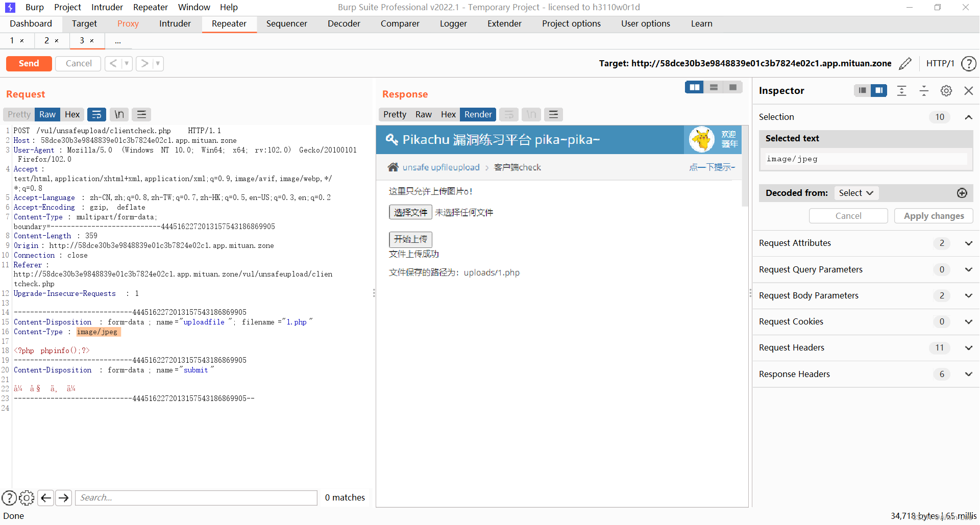Open help via question mark near HTTP/1
Screen dimensions: 980x525
[x=968, y=63]
